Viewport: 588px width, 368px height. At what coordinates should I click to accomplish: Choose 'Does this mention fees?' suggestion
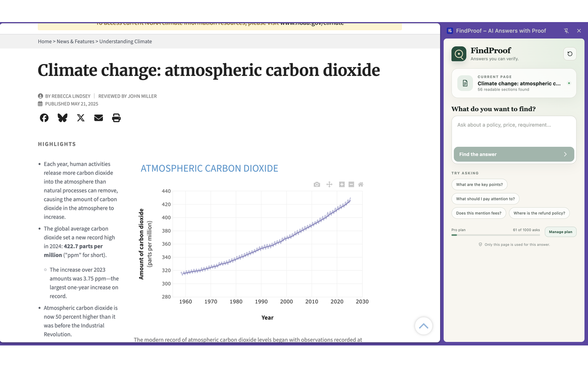(x=479, y=213)
